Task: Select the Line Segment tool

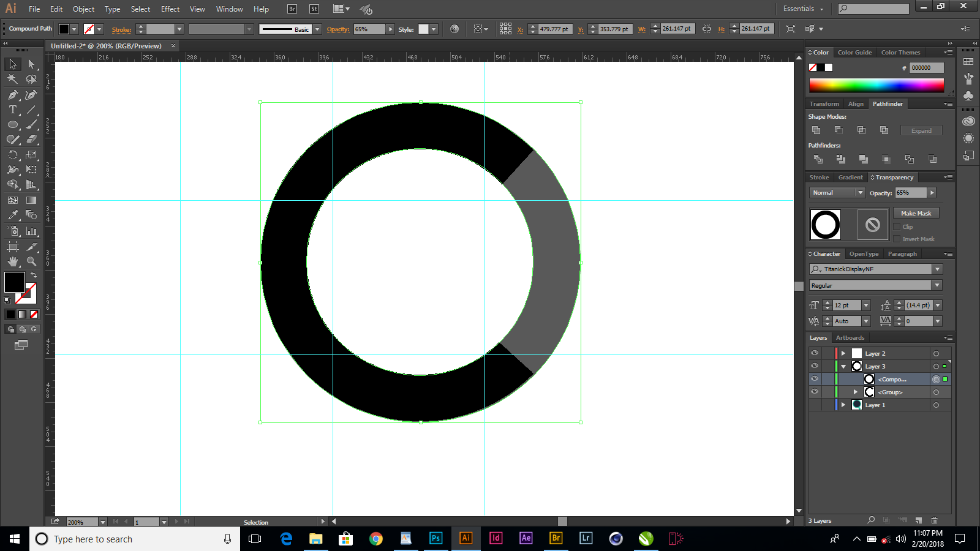Action: click(31, 110)
